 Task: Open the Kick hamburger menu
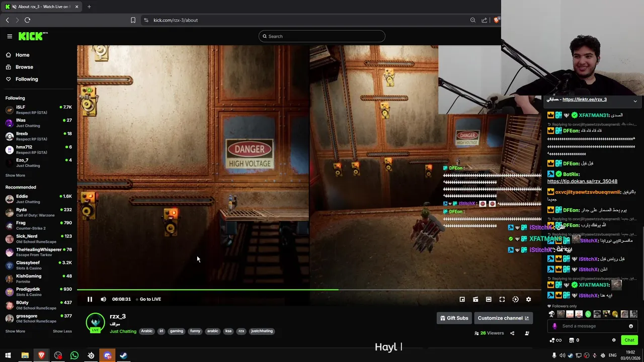[10, 36]
